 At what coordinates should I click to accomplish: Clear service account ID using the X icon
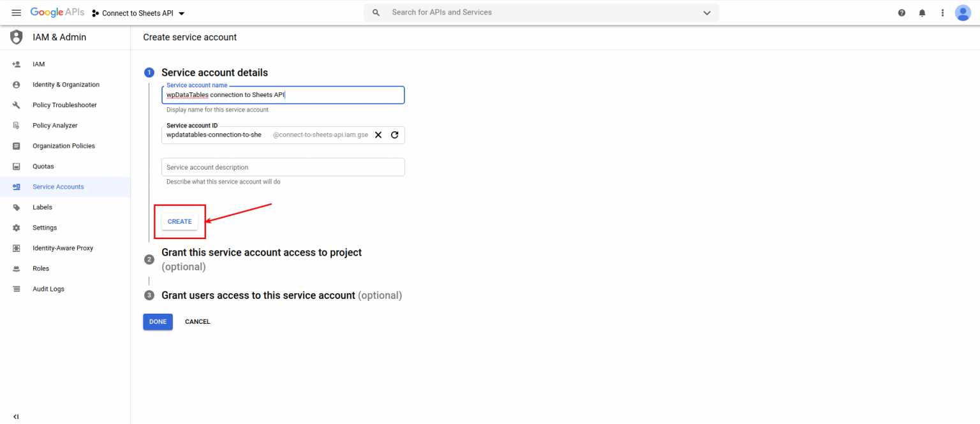pos(378,135)
